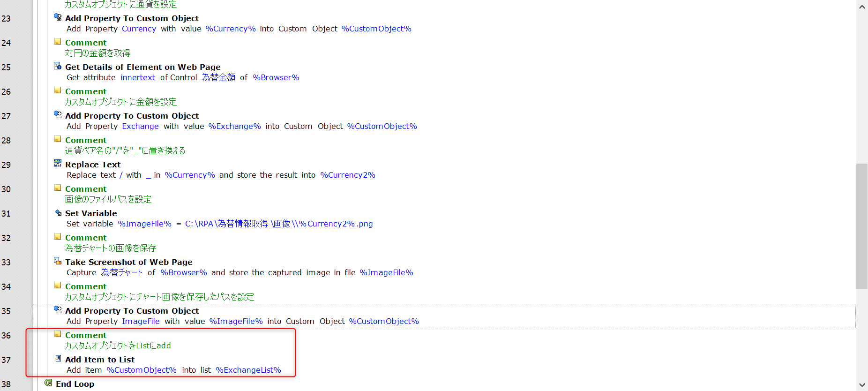Click the Comment icon on row 28

pyautogui.click(x=58, y=139)
